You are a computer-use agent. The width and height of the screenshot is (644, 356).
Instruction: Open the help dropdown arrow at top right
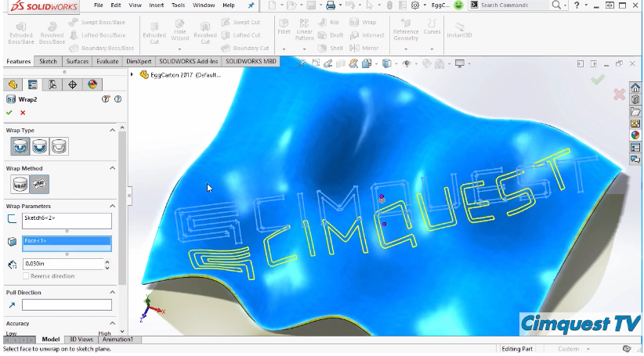pos(586,5)
